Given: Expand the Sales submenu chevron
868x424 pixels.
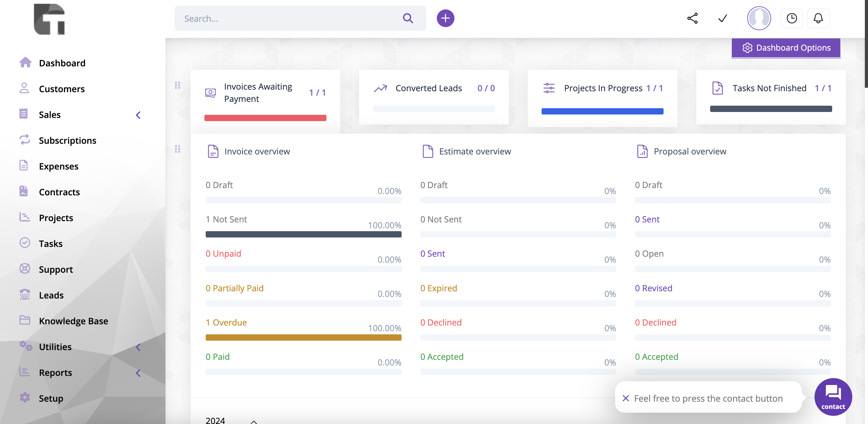Looking at the screenshot, I should 138,115.
